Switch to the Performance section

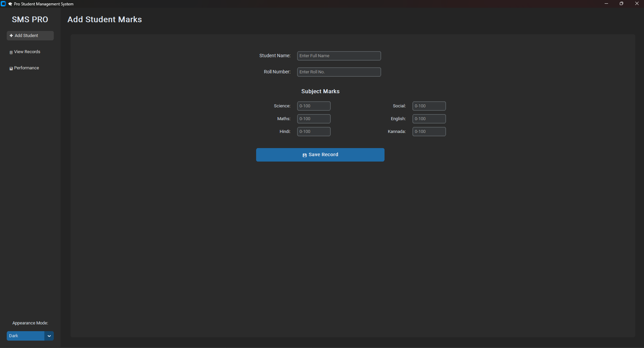tap(26, 68)
